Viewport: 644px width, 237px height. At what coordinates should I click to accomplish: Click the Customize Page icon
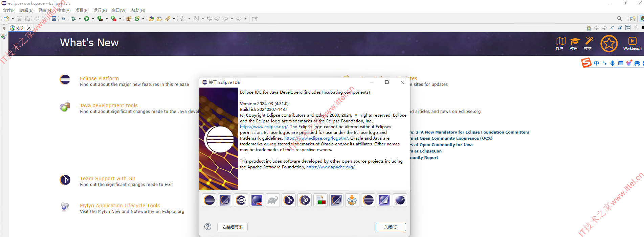[x=628, y=28]
